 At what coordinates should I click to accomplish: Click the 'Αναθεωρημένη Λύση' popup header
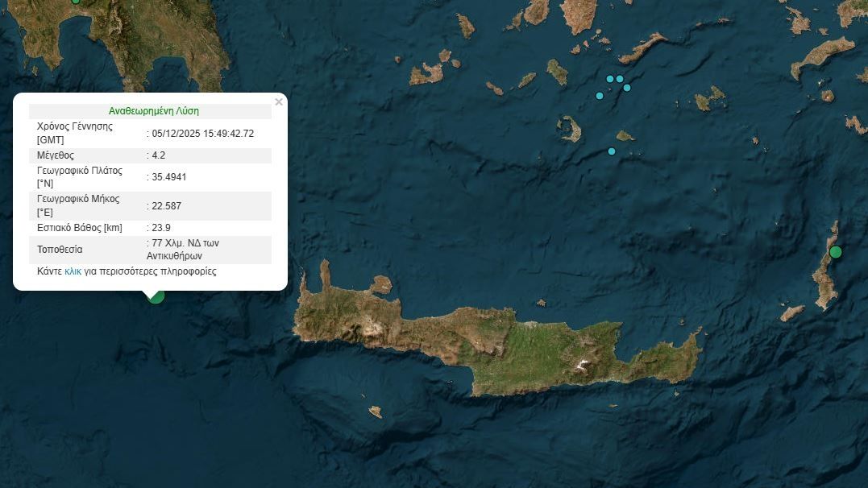point(153,111)
